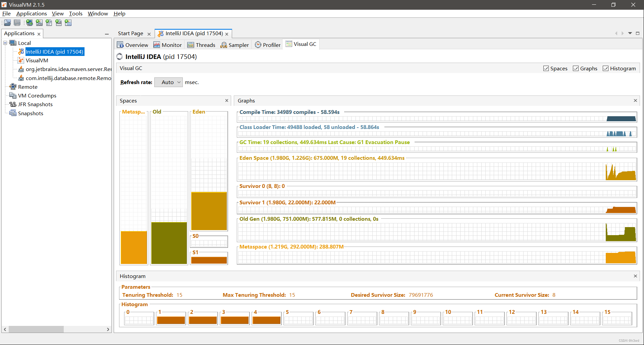
Task: Open the Refresh rate Auto dropdown
Action: 168,82
